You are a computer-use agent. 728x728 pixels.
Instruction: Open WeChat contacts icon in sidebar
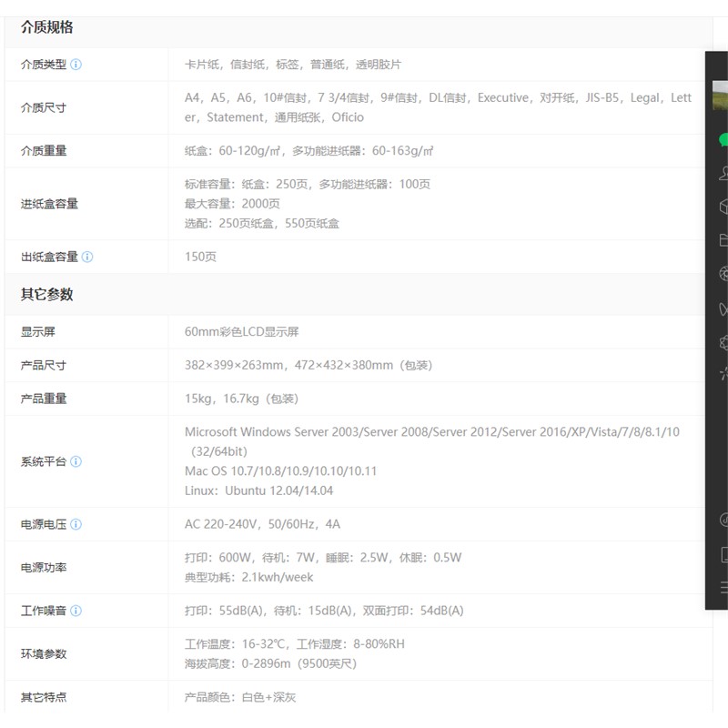point(723,173)
